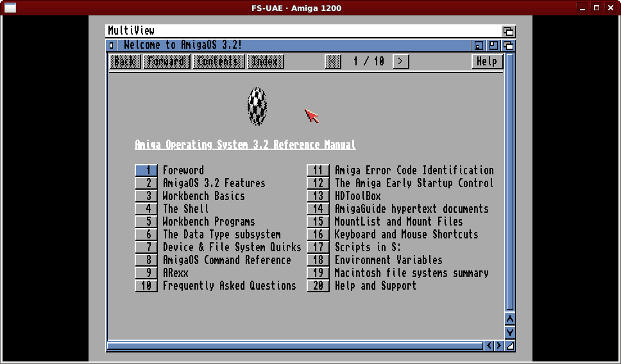This screenshot has height=364, width=621.
Task: Open chapter 12 Amiga Early Startup Control
Action: pyautogui.click(x=318, y=183)
